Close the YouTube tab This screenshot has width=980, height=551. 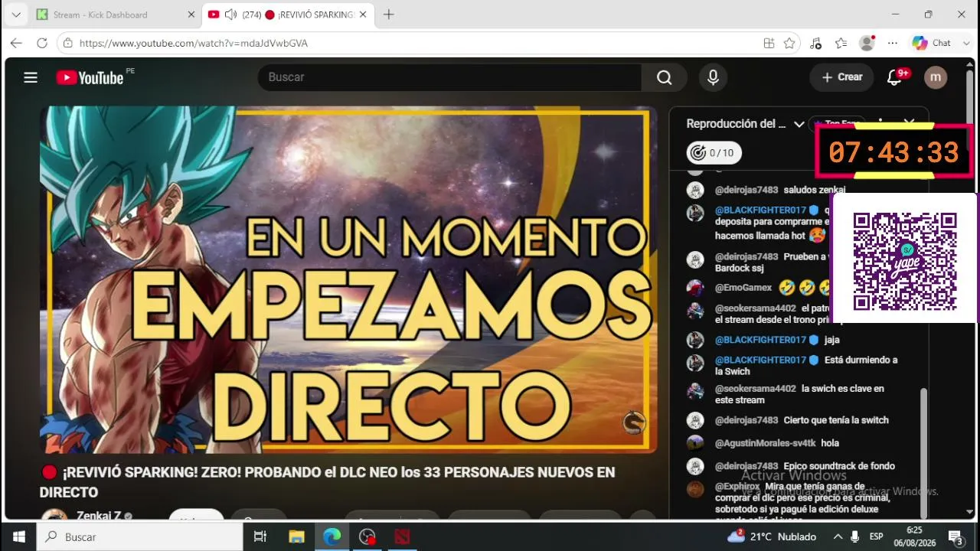363,15
